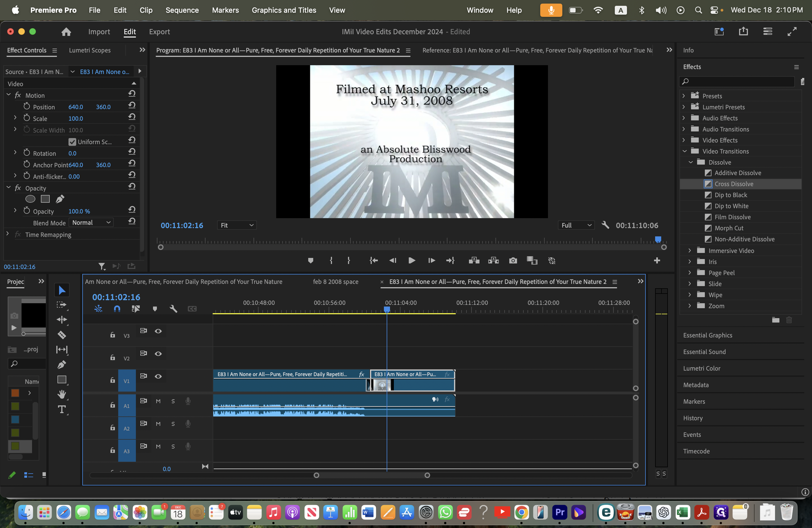Expand the Video Effects folder

683,140
